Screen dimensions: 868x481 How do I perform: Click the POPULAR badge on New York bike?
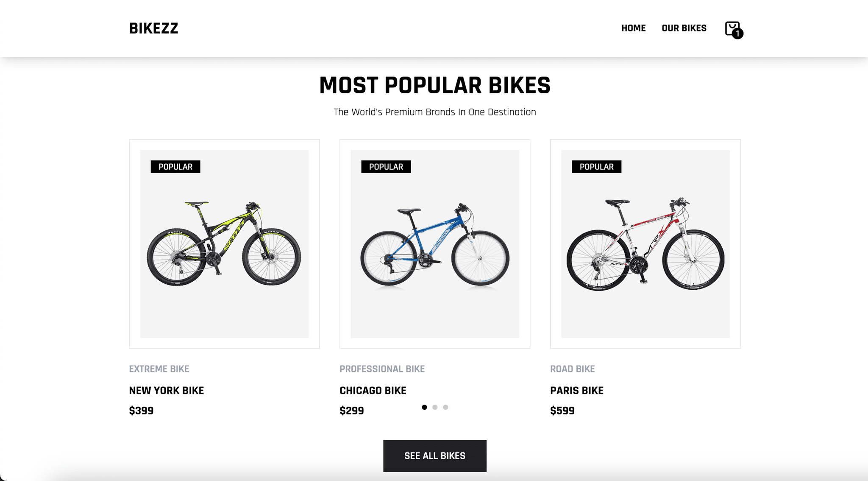175,167
